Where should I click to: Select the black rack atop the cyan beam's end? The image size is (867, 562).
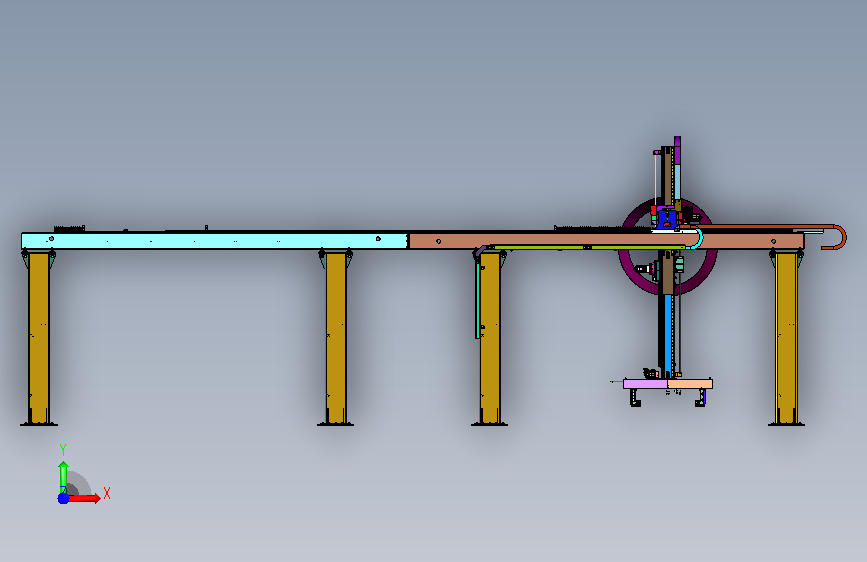tap(69, 228)
